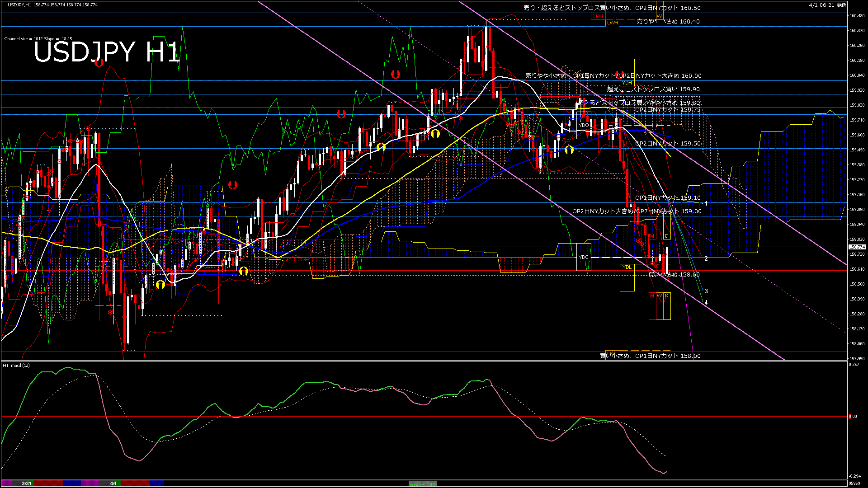This screenshot has width=868, height=488.
Task: Click the circled sell-signal marker near the recent candles
Action: click(x=638, y=240)
